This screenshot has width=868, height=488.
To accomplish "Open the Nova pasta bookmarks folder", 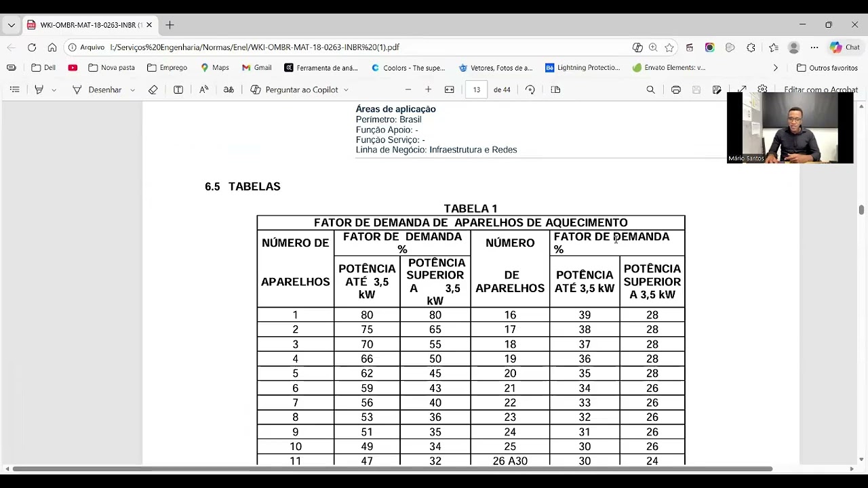I will coord(112,68).
